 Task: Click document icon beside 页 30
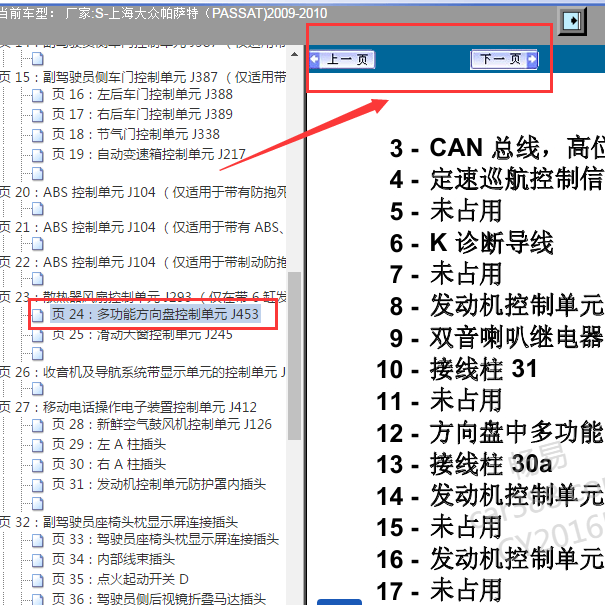[37, 465]
